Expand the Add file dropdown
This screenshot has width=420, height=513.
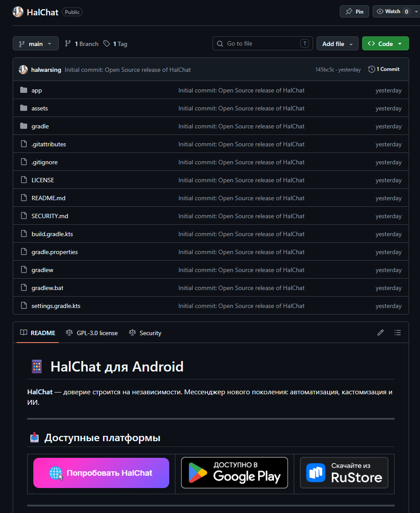(x=337, y=43)
